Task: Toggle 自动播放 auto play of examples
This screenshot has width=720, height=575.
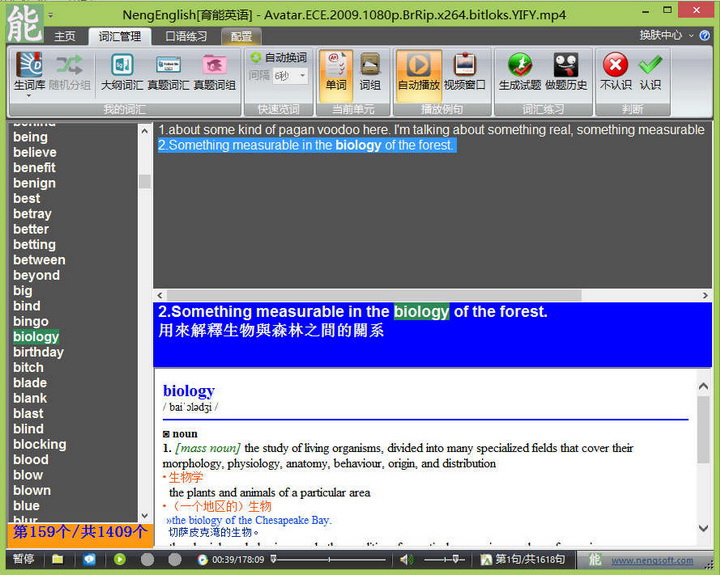Action: [x=419, y=75]
